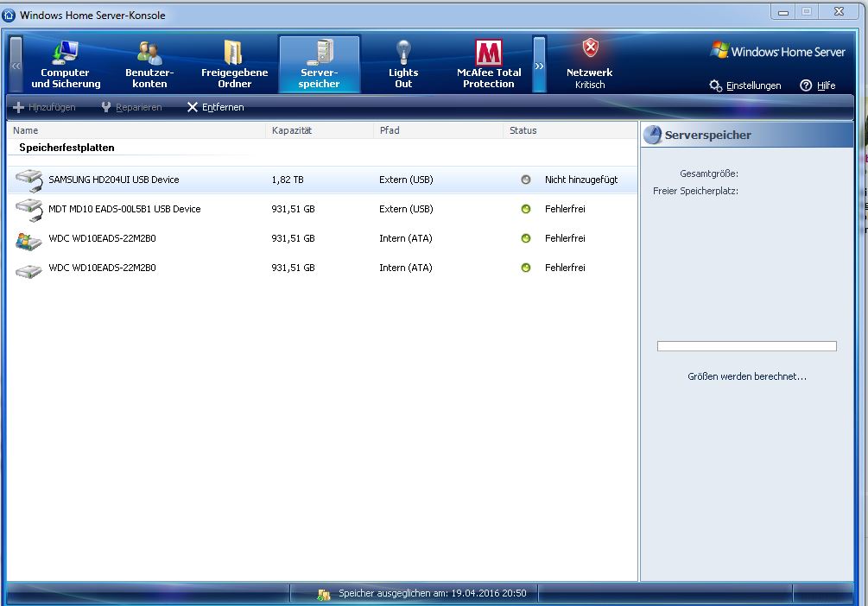Image resolution: width=868 pixels, height=606 pixels.
Task: Close the Windows Home Server-Konsole window
Action: [x=839, y=11]
